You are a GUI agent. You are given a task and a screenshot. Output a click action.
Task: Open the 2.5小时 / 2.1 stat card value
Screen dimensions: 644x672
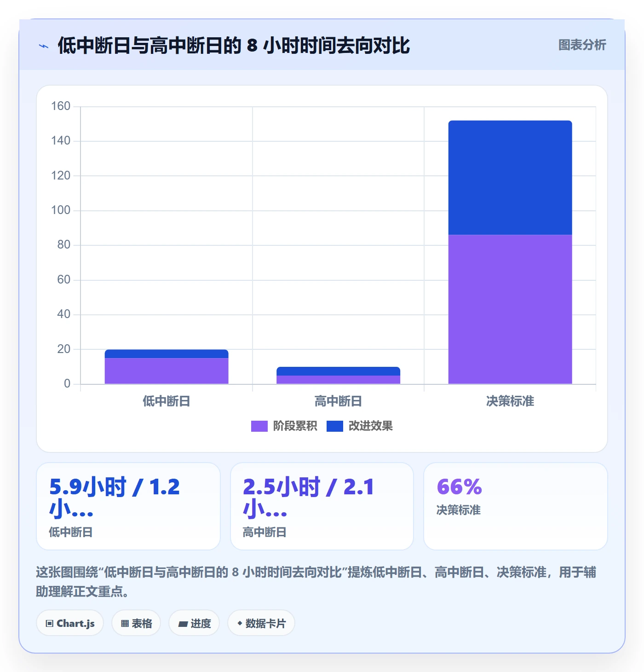click(x=309, y=498)
